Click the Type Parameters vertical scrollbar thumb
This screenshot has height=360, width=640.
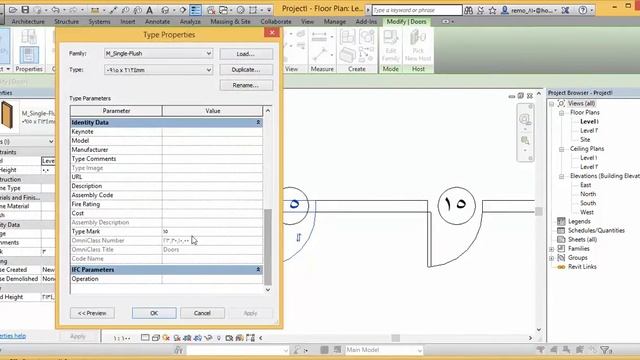coord(268,247)
